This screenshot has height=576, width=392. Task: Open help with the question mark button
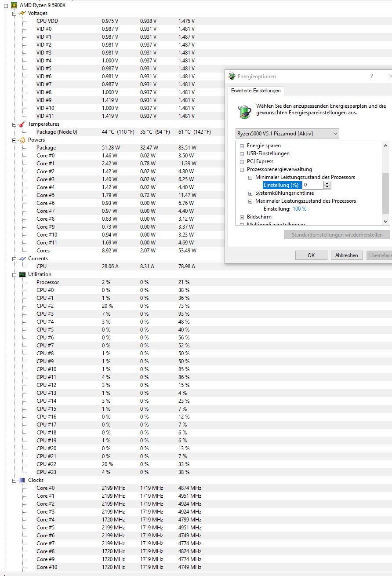pyautogui.click(x=372, y=76)
